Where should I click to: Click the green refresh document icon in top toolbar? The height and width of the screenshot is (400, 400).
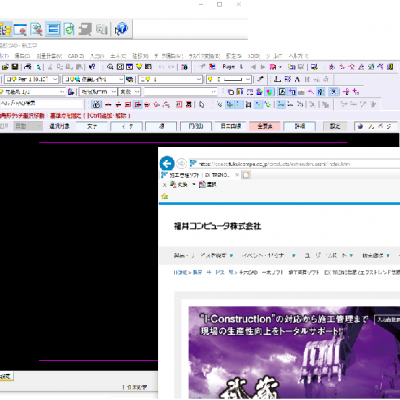pyautogui.click(x=69, y=29)
